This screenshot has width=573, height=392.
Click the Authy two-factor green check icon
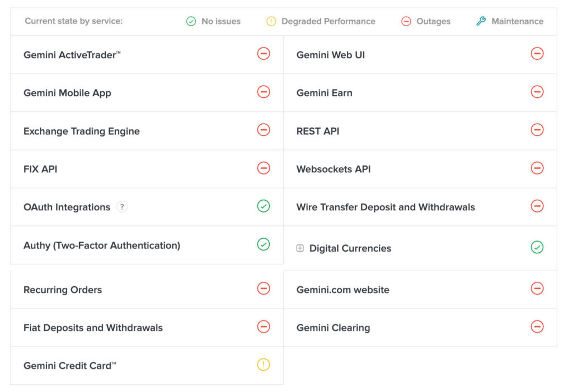click(x=264, y=244)
